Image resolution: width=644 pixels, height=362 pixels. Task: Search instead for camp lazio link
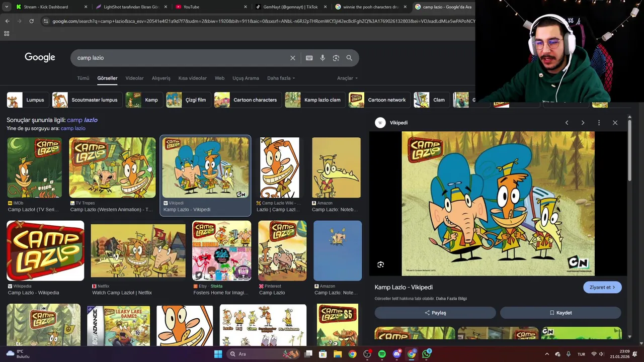click(x=73, y=128)
